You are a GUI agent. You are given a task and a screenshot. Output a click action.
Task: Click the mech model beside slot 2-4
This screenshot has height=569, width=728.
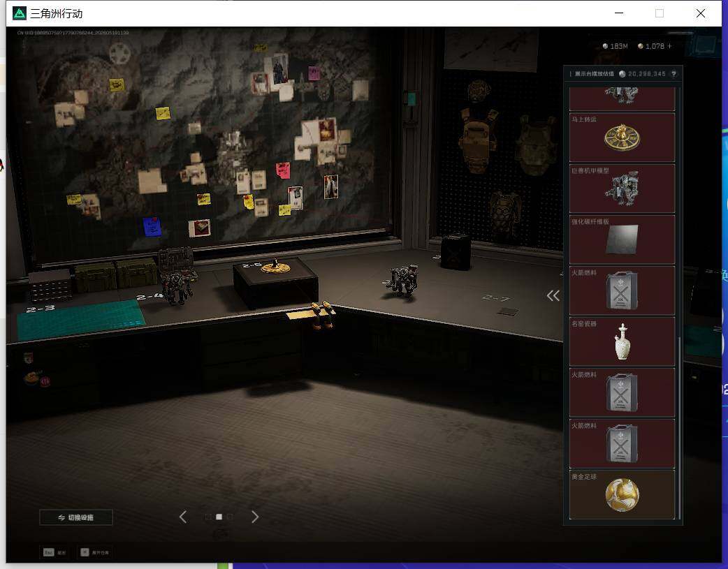[x=177, y=288]
